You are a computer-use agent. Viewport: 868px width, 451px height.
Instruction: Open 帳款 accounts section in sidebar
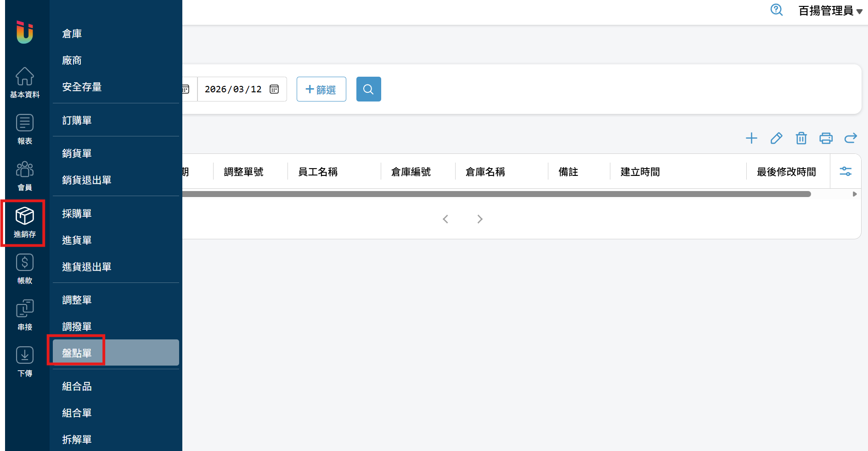click(x=25, y=269)
